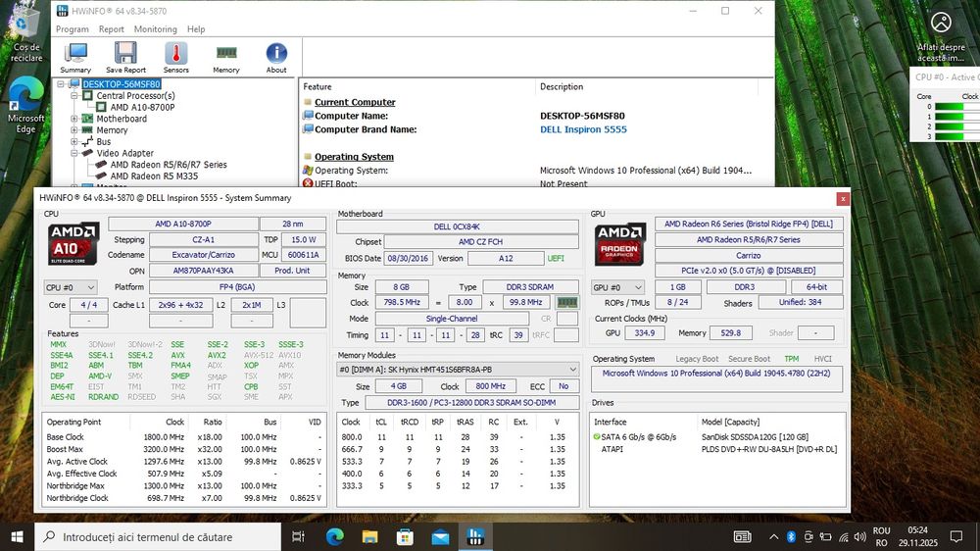The height and width of the screenshot is (551, 980).
Task: Open Microsoft Store from the taskbar
Action: pyautogui.click(x=405, y=536)
